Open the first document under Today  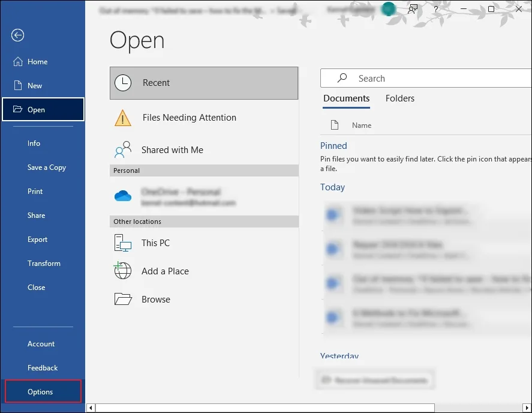tap(426, 216)
